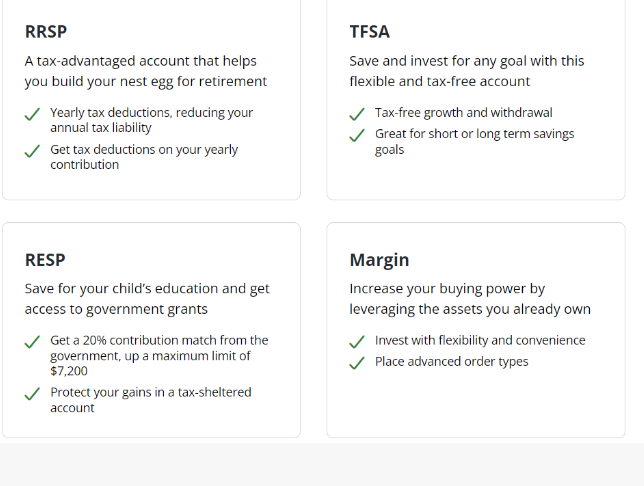
Task: Click the checkmark next to "Great for short or long term"
Action: [x=357, y=135]
